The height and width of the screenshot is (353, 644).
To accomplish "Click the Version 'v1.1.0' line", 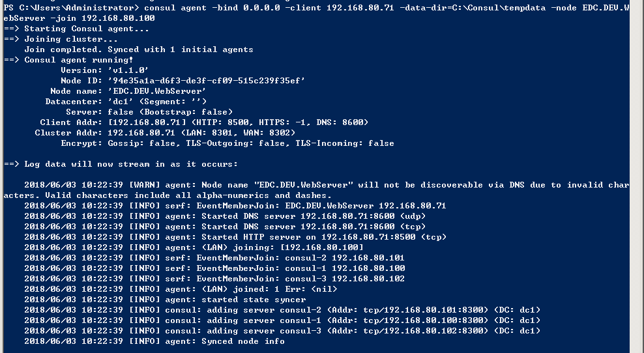I will tap(104, 70).
